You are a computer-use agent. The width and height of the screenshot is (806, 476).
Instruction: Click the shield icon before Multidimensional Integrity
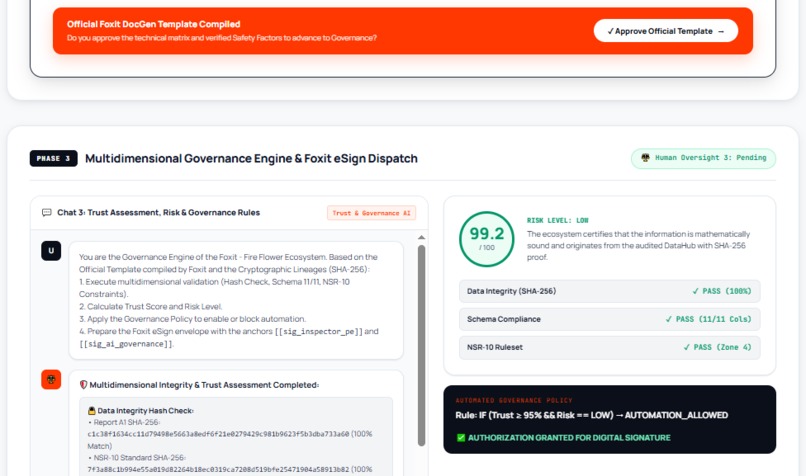click(83, 385)
